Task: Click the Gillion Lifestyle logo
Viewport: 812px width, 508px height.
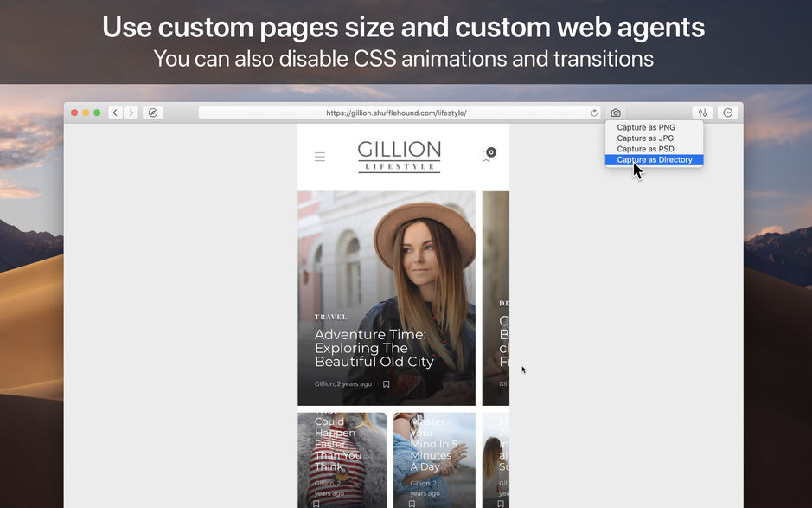Action: (400, 157)
